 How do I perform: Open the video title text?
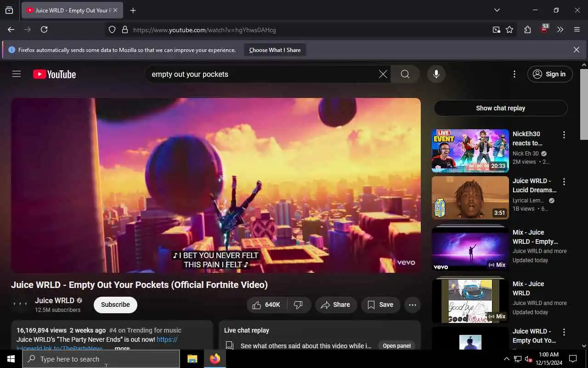click(x=140, y=285)
